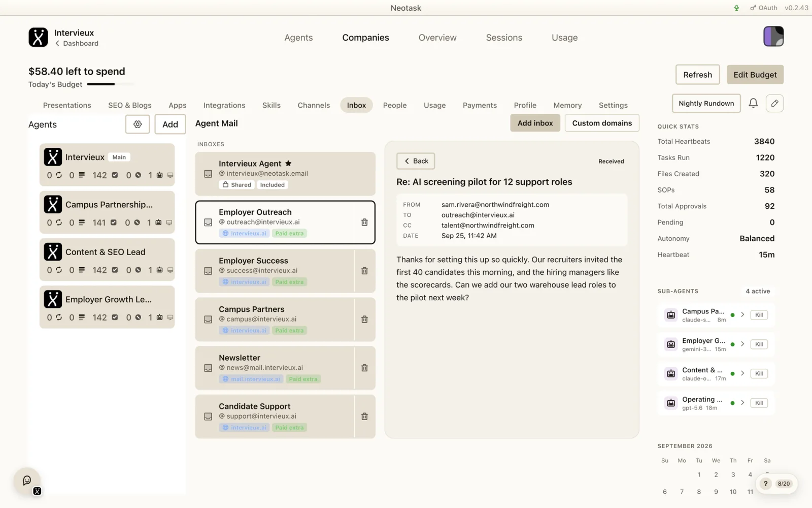Click Back button in email view
This screenshot has height=508, width=812.
coord(416,161)
